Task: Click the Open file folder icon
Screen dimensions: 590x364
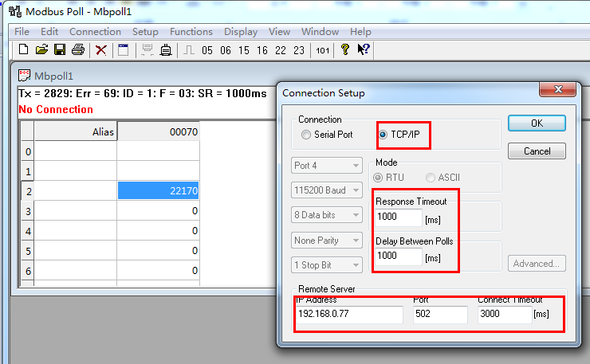Action: pos(41,50)
